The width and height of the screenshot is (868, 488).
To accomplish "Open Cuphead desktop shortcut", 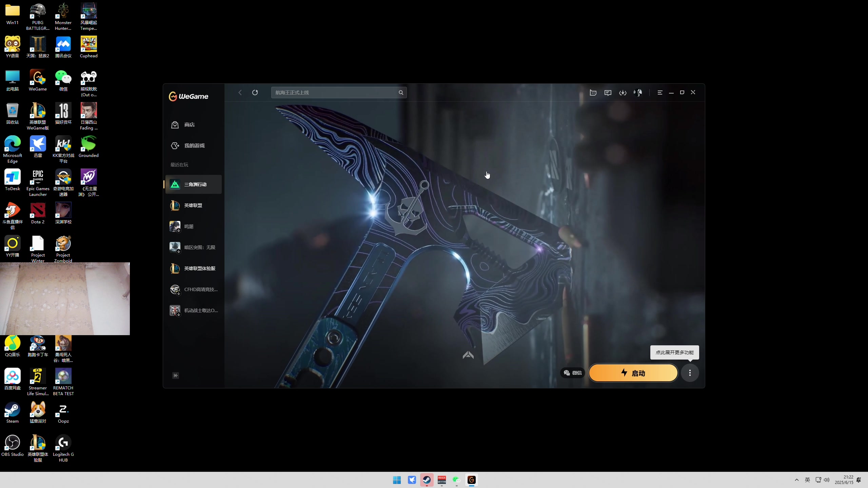I will (x=88, y=47).
